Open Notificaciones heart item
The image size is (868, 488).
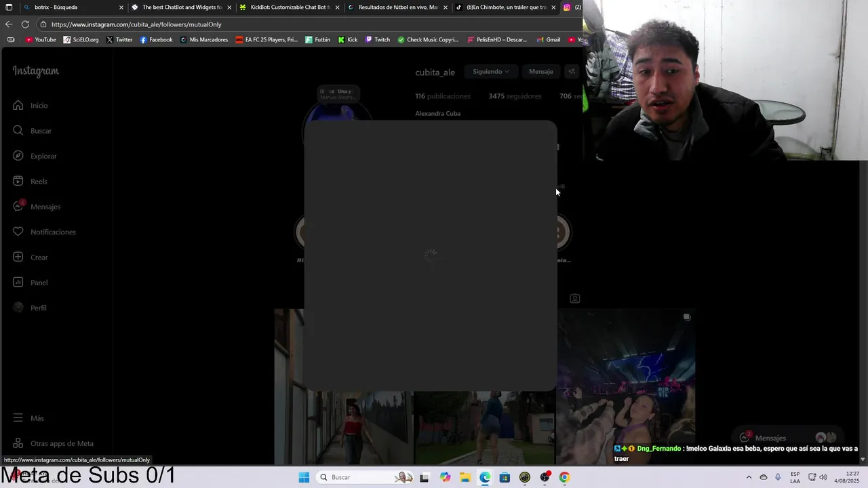[x=44, y=232]
